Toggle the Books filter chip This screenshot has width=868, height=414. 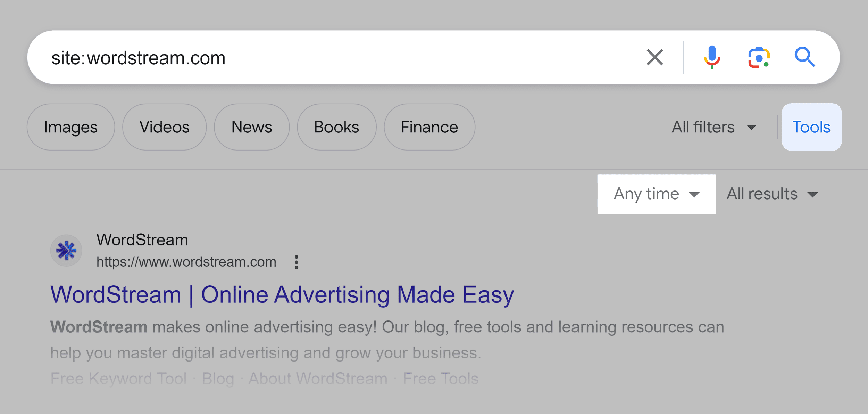pyautogui.click(x=336, y=127)
